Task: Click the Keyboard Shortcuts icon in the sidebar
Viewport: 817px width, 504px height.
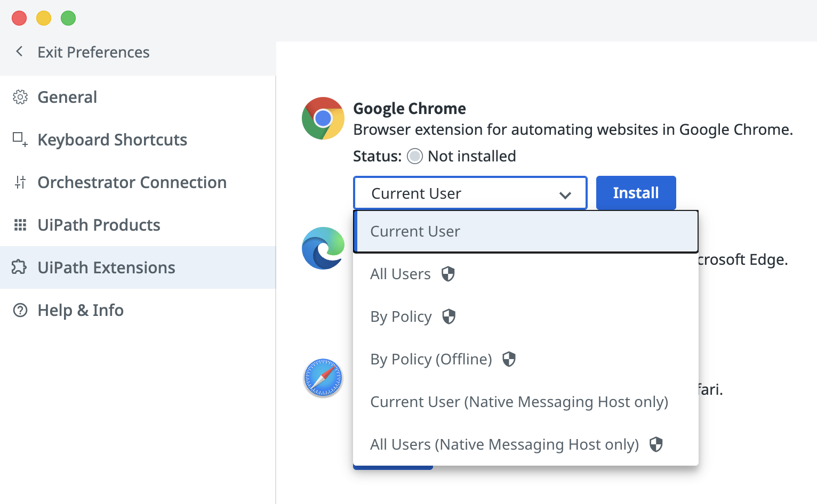Action: coord(20,140)
